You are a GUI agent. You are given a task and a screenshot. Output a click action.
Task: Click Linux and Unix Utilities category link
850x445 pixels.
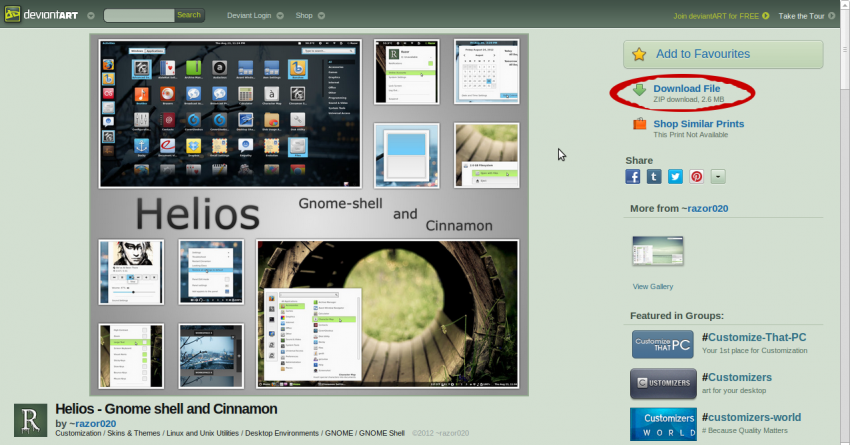click(x=202, y=433)
